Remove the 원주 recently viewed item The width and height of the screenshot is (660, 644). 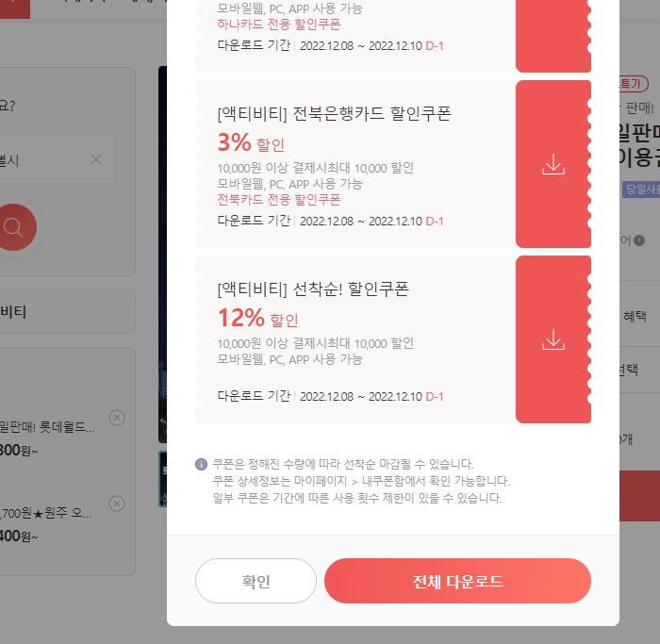pyautogui.click(x=117, y=504)
